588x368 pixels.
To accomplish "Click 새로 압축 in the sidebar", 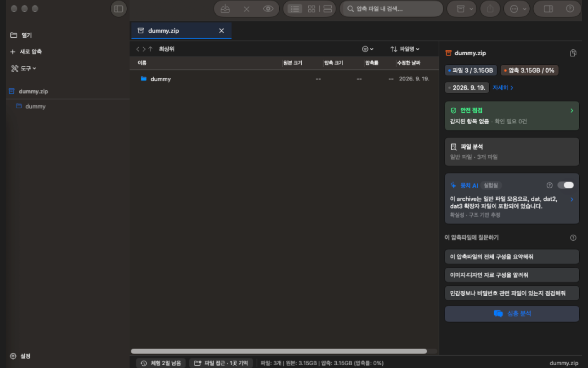I will pos(26,52).
